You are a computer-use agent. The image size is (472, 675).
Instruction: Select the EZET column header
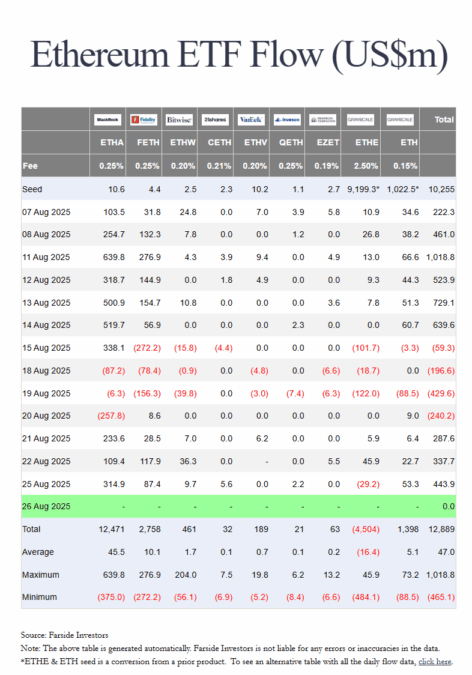point(328,142)
